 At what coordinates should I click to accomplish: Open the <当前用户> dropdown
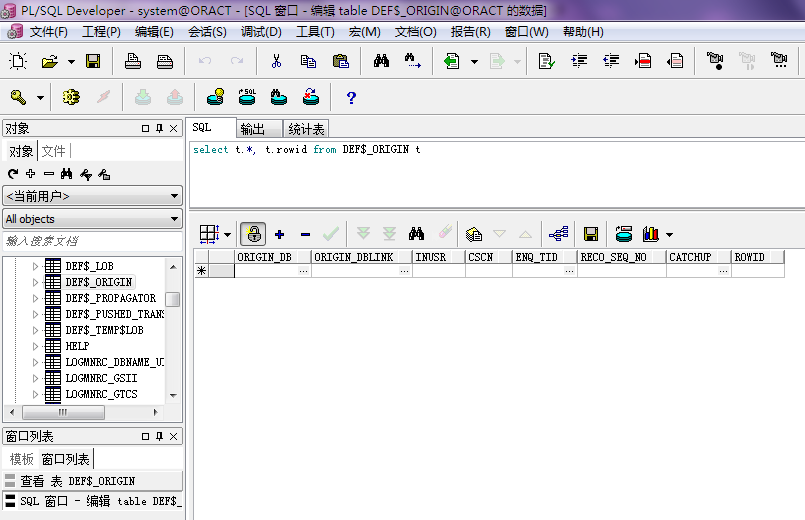click(x=92, y=196)
